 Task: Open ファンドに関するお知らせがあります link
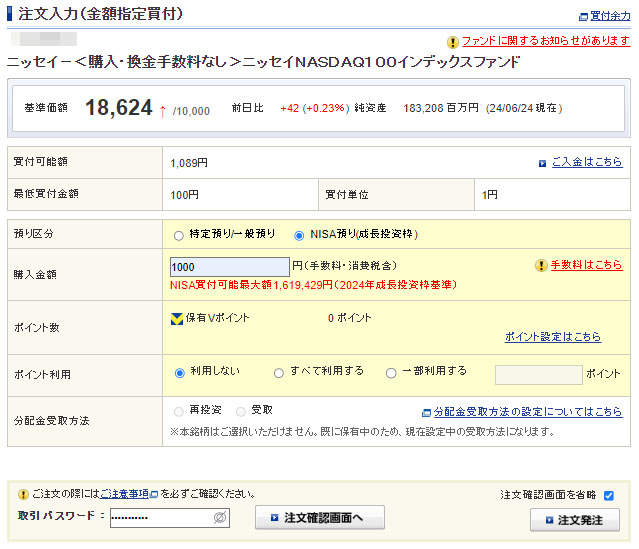coord(545,42)
